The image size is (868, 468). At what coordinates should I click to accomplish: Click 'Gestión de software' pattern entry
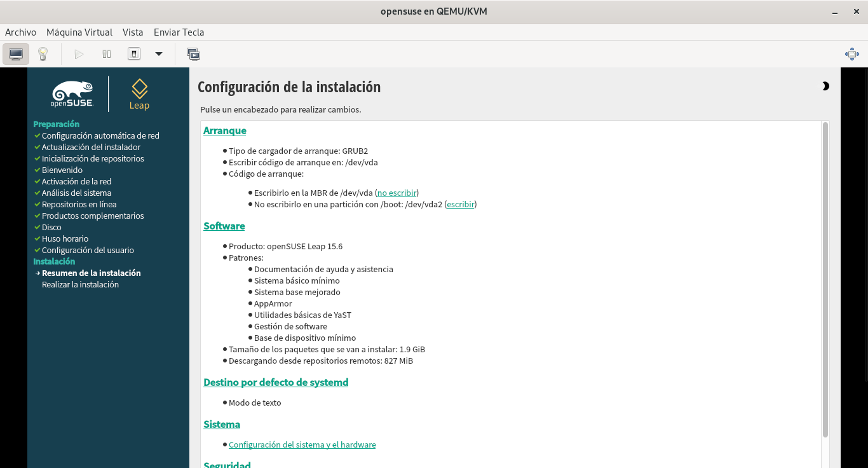pos(290,326)
